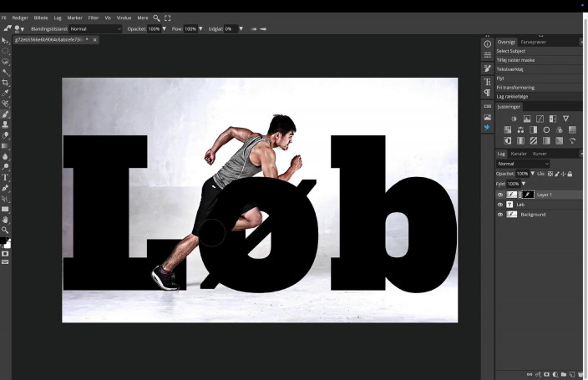588x380 pixels.
Task: Select the Crop tool
Action: coord(5,83)
